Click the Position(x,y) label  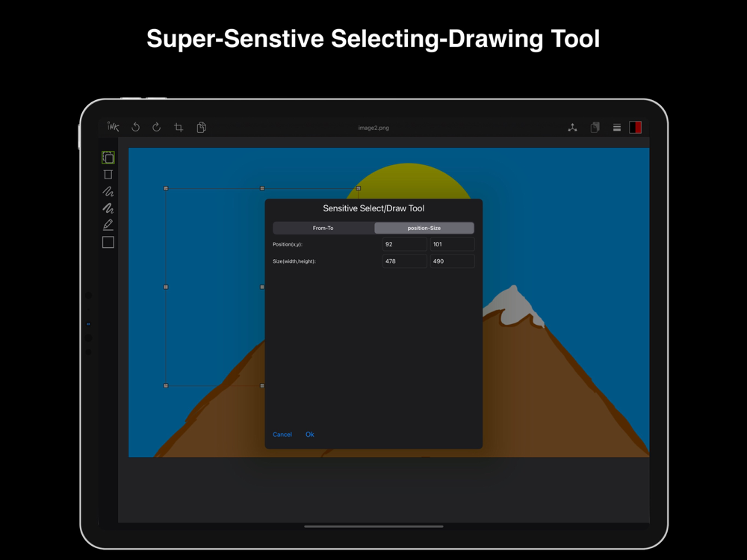click(x=288, y=244)
